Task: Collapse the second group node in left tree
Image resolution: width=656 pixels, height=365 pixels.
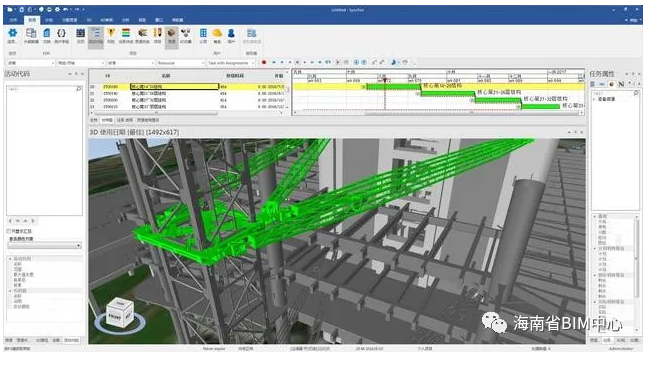Action: click(x=10, y=290)
